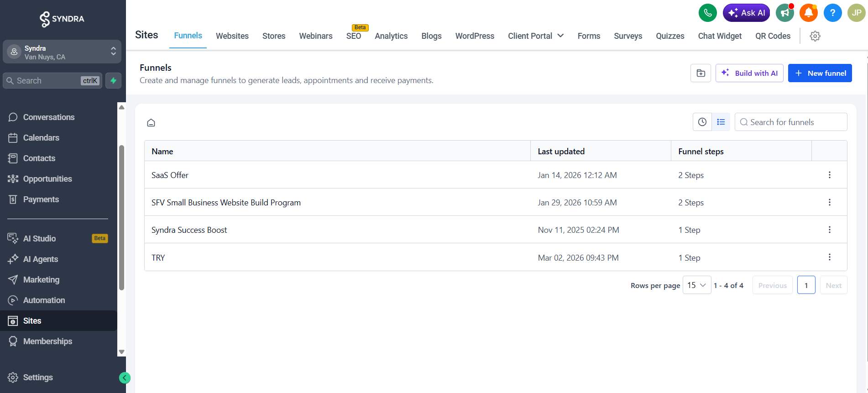Switch to the Chat Widget tab
868x393 pixels.
point(720,36)
